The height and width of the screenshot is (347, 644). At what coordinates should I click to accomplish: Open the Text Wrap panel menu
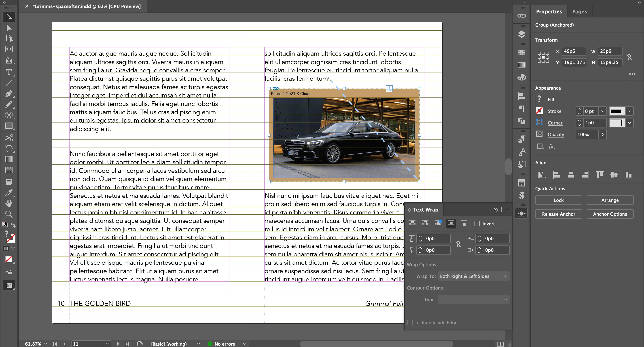pyautogui.click(x=507, y=209)
